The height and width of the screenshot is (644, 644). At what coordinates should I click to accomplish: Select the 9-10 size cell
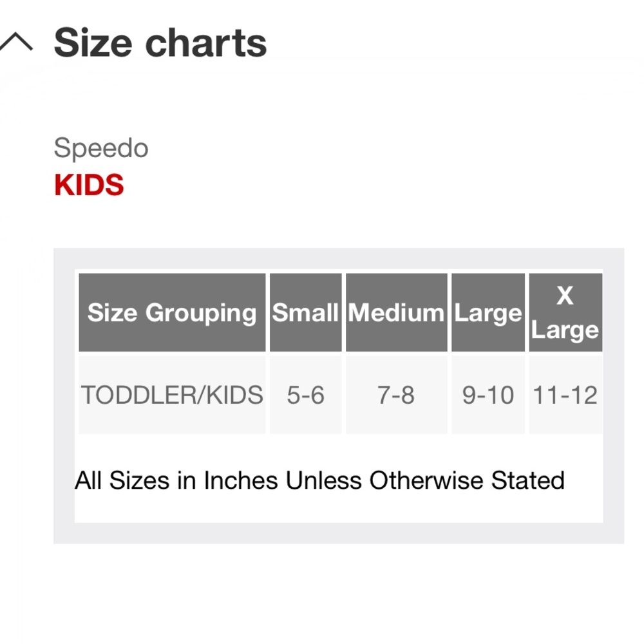click(x=488, y=395)
